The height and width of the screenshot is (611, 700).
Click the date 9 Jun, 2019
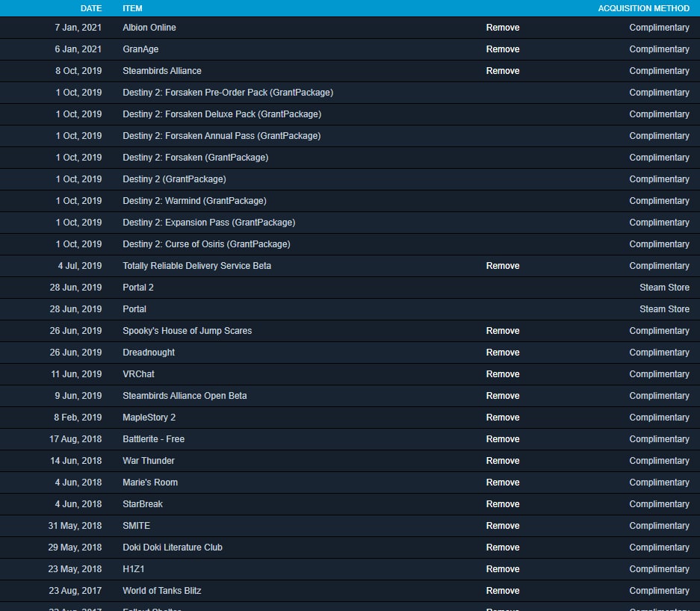78,396
